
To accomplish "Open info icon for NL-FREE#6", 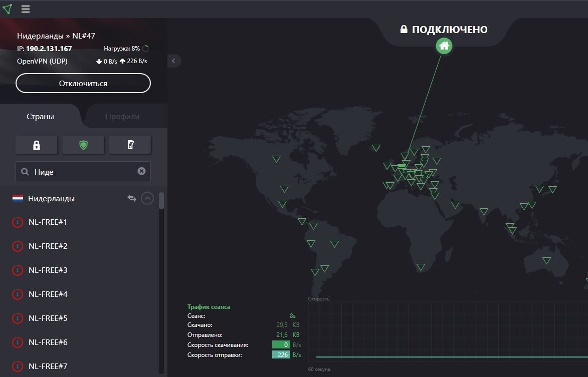I will coord(17,342).
